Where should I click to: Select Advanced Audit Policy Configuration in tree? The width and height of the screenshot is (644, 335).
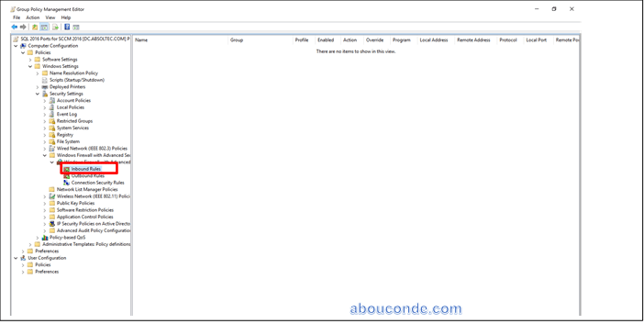coord(94,230)
